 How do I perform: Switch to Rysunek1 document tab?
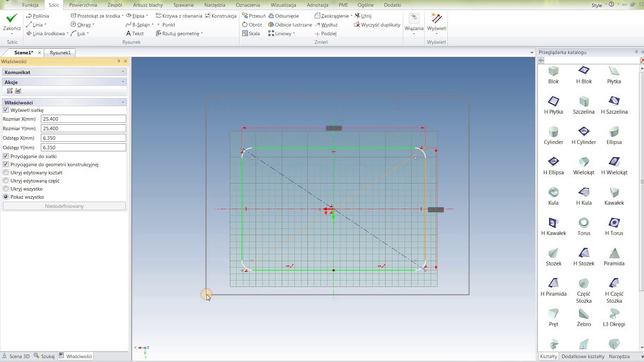[x=60, y=52]
